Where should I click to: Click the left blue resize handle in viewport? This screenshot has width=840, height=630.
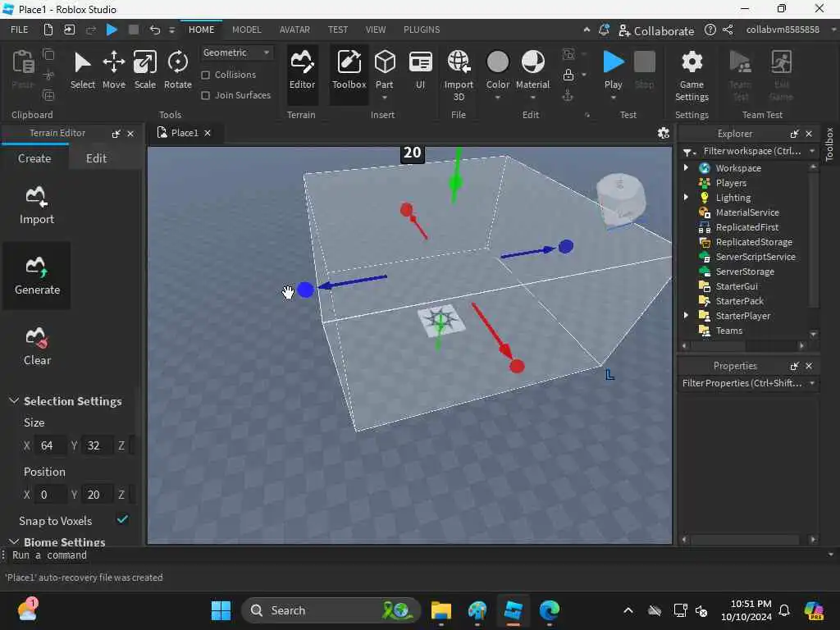pyautogui.click(x=305, y=290)
